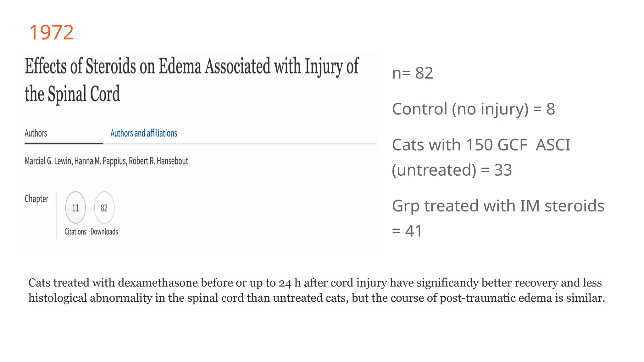Click the 11 citations circle badge
The width and height of the screenshot is (644, 362).
[x=75, y=208]
